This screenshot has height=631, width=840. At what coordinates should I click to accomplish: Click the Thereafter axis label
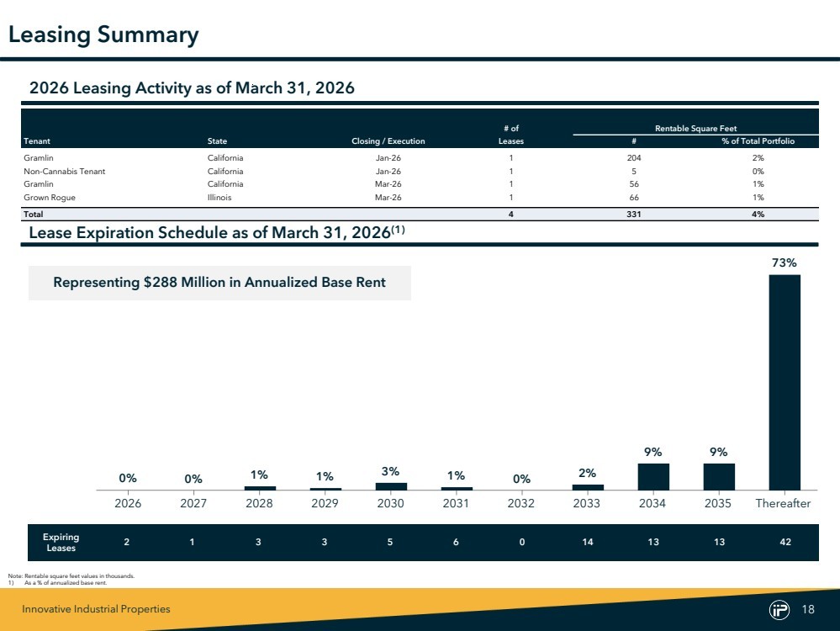[783, 503]
